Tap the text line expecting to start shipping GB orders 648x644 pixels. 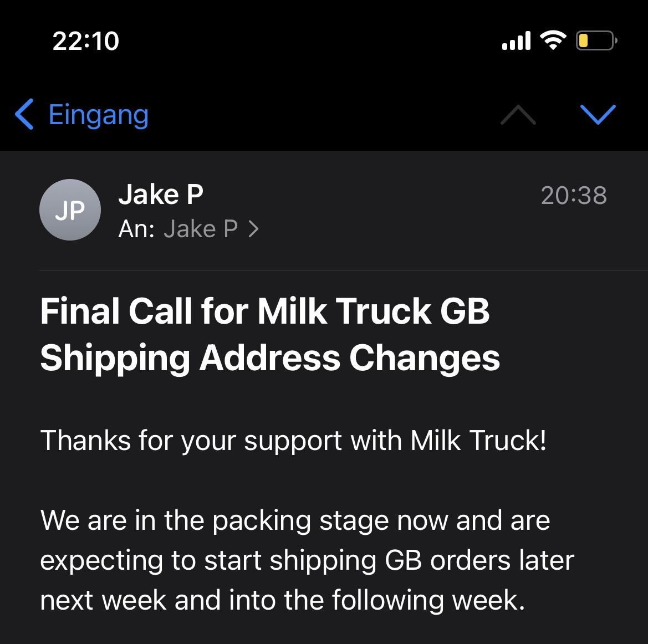point(307,560)
